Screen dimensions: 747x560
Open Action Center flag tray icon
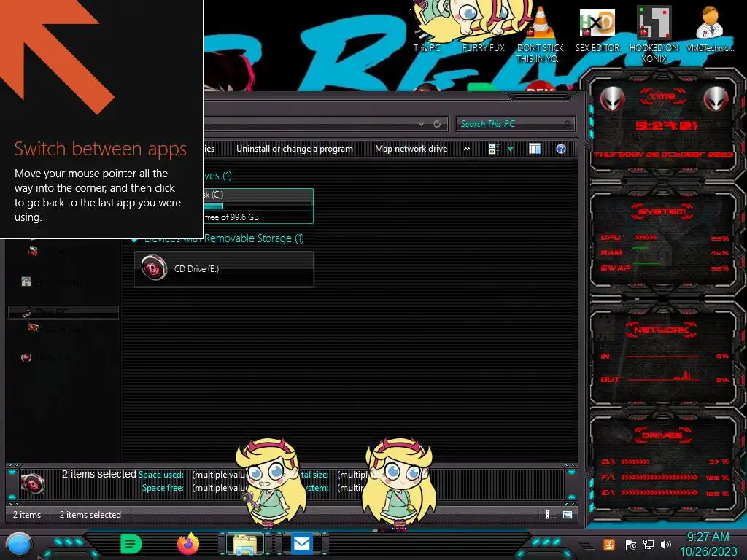[x=631, y=544]
